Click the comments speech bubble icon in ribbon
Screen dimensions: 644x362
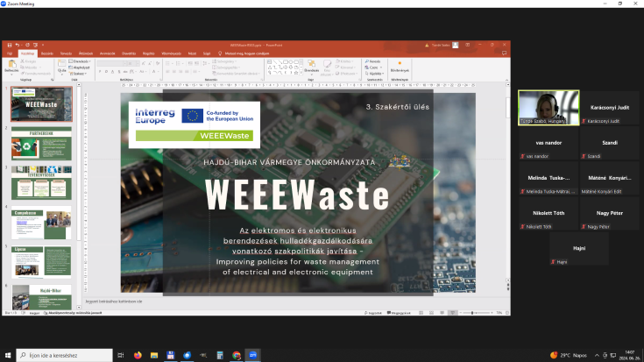pyautogui.click(x=504, y=53)
